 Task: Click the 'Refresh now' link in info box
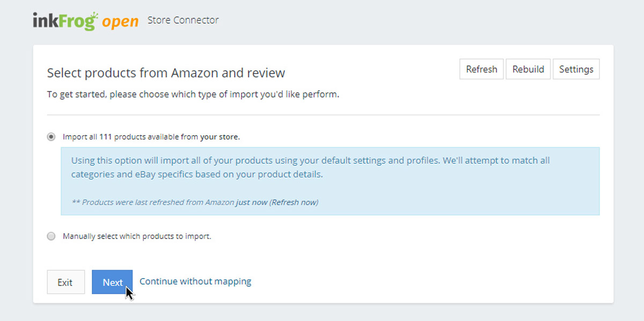pos(294,203)
